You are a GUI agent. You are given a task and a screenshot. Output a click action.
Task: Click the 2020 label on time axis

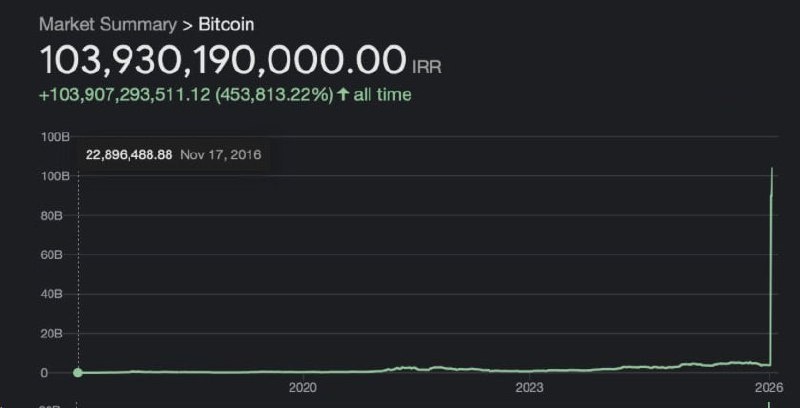[x=303, y=388]
